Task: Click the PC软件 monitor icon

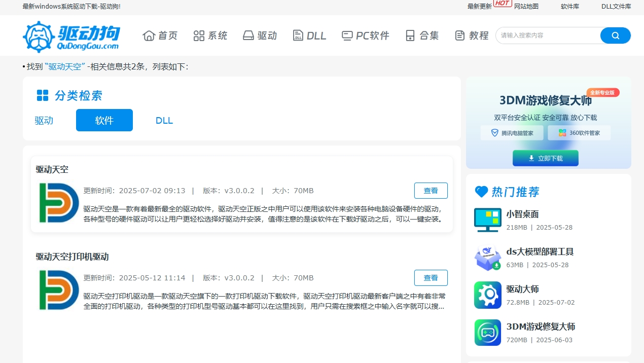Action: click(x=346, y=35)
